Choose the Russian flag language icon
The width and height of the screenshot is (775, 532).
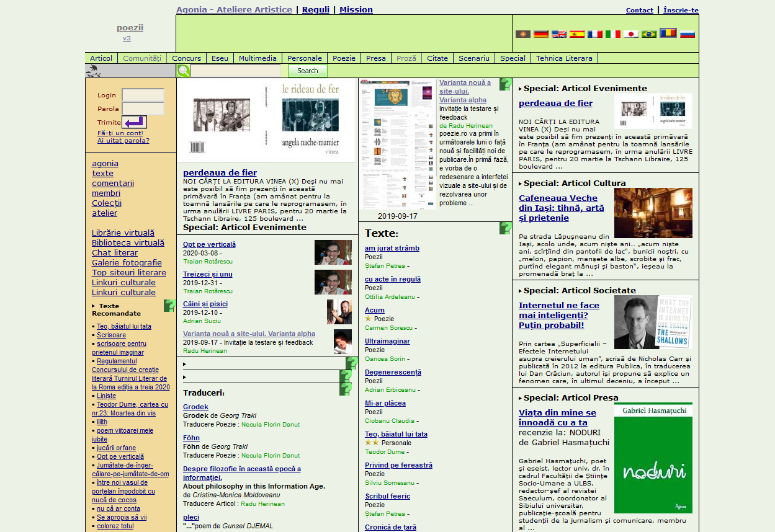coord(687,34)
